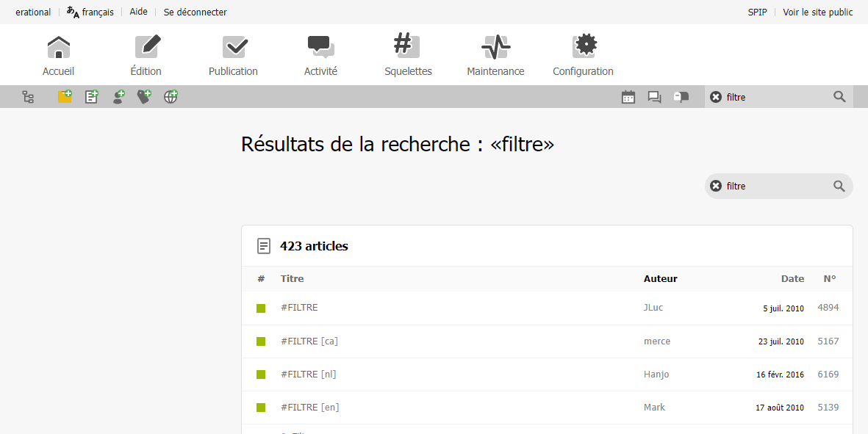This screenshot has width=868, height=434.
Task: Click the Se déconnecter link
Action: [195, 12]
